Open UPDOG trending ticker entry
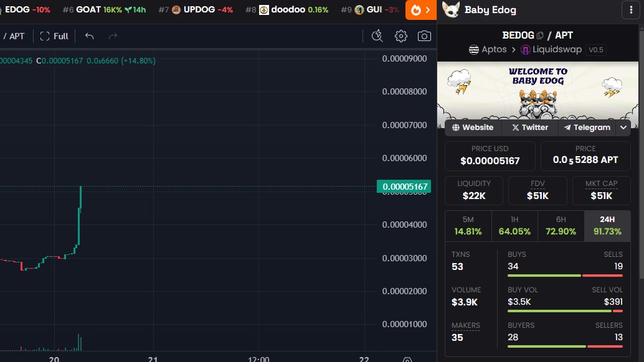The image size is (644, 362). tap(196, 9)
